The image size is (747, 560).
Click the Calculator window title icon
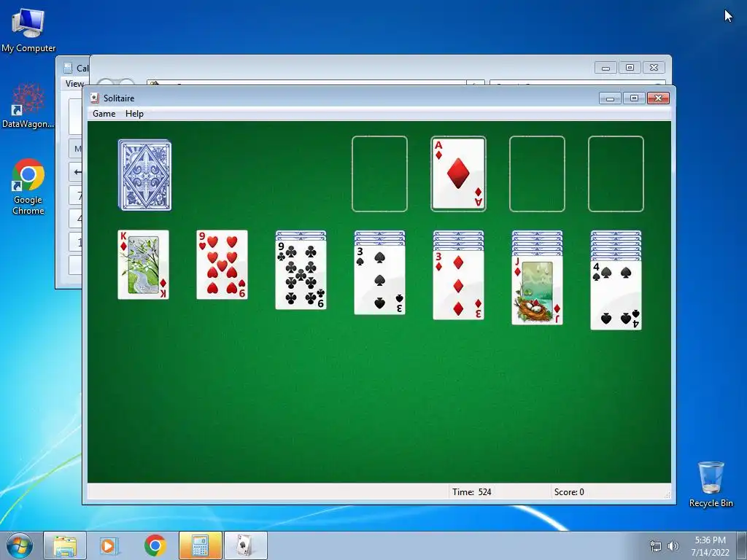(68, 68)
